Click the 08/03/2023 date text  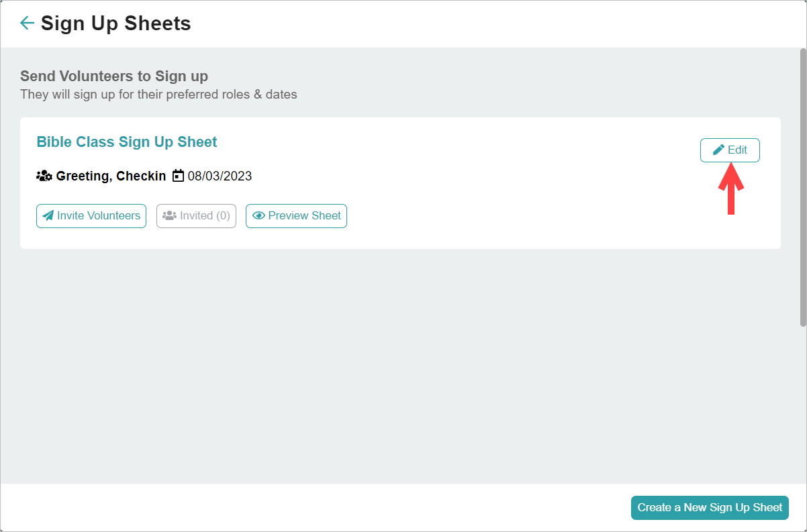tap(220, 176)
